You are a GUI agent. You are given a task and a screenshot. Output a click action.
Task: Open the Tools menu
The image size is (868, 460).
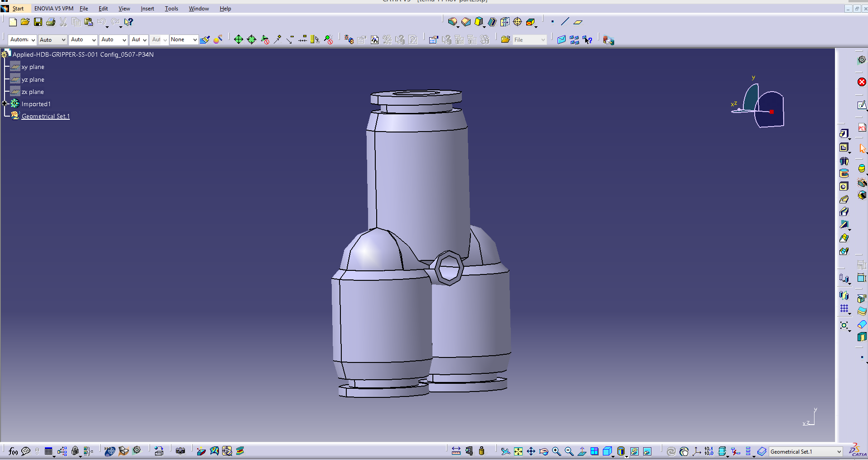coord(171,9)
